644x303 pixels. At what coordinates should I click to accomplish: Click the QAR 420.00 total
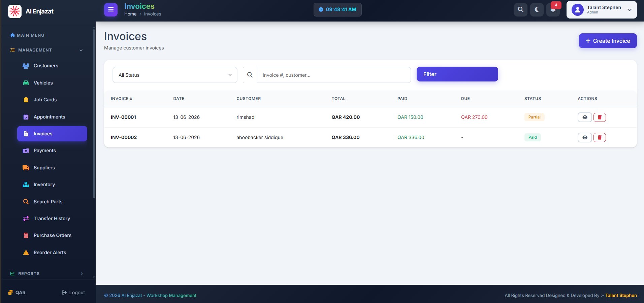pos(346,117)
